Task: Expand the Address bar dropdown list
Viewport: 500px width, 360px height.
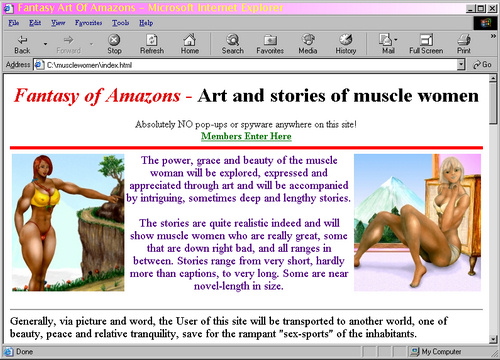Action: point(461,65)
